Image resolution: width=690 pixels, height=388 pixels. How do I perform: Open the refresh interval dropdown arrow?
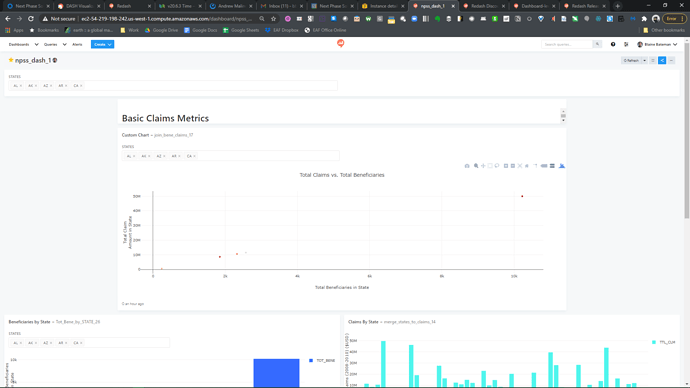(x=644, y=60)
